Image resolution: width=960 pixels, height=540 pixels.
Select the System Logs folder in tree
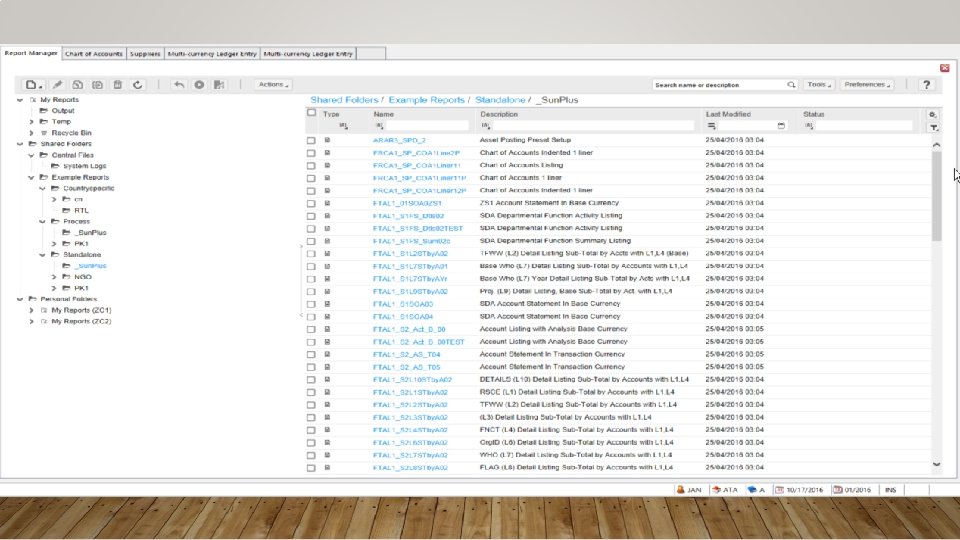tap(84, 166)
